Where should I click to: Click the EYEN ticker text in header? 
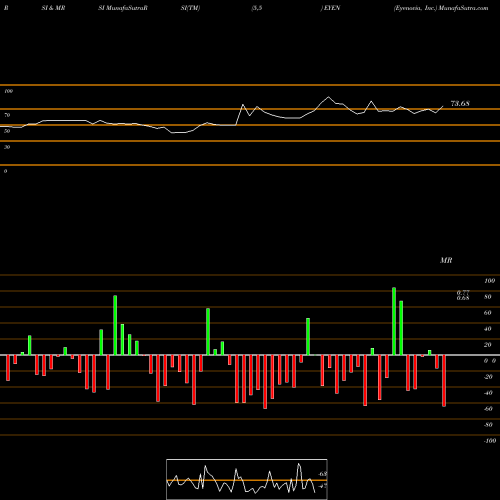332,8
